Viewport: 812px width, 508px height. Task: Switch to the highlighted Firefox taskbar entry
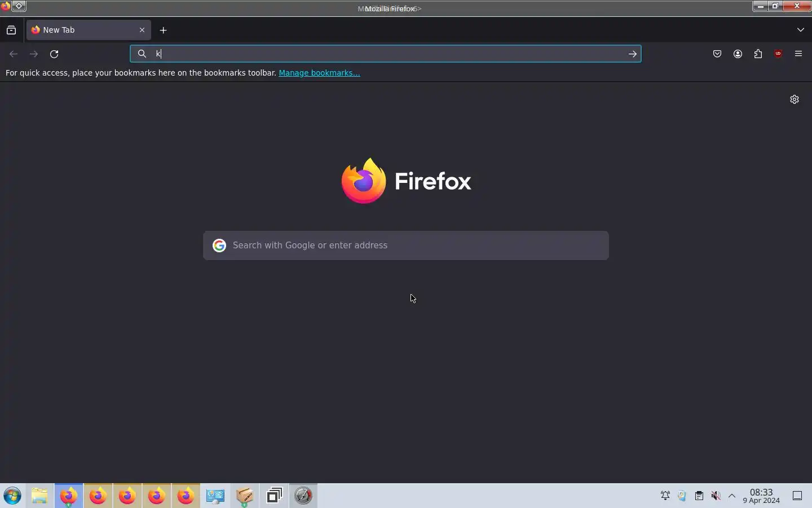click(69, 497)
